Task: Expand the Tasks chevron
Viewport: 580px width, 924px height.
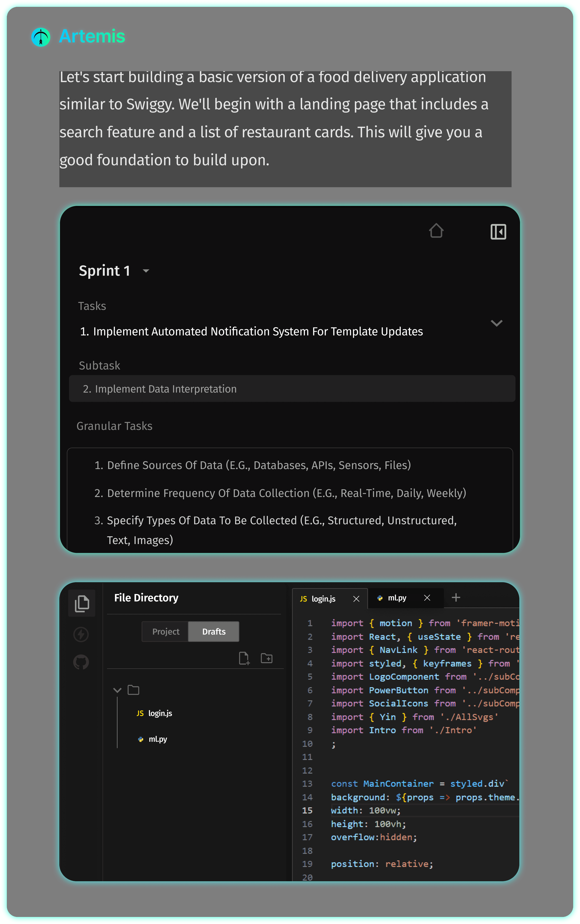Action: coord(496,323)
